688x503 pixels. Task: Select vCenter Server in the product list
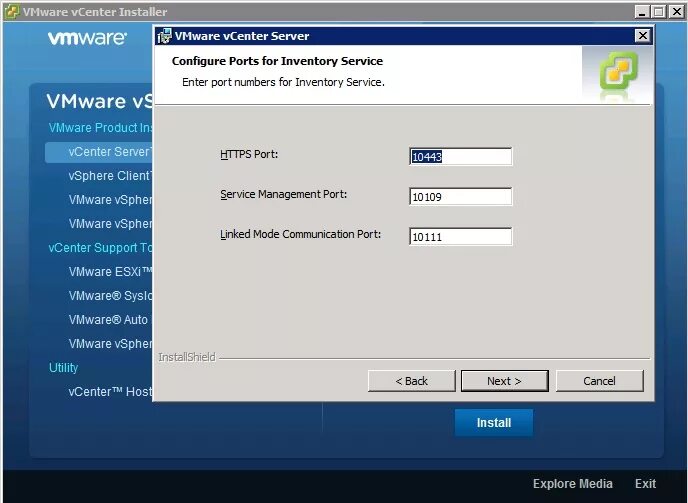click(99, 152)
